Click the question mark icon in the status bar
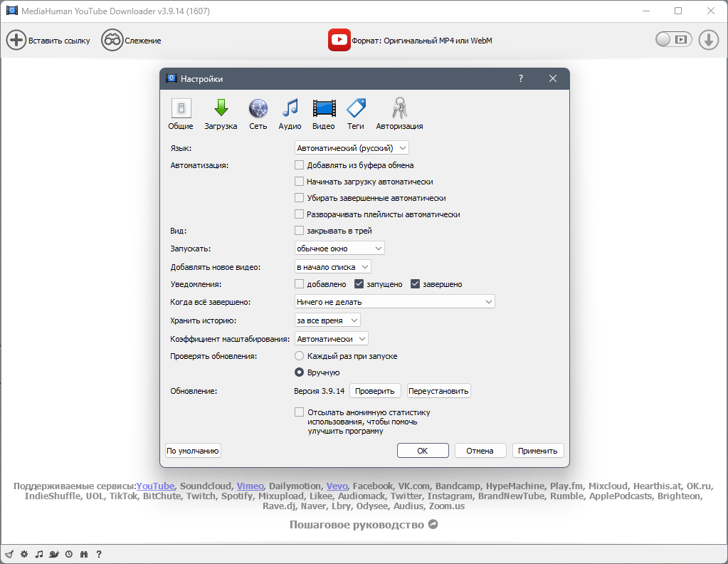Viewport: 728px width, 564px height. pyautogui.click(x=98, y=554)
